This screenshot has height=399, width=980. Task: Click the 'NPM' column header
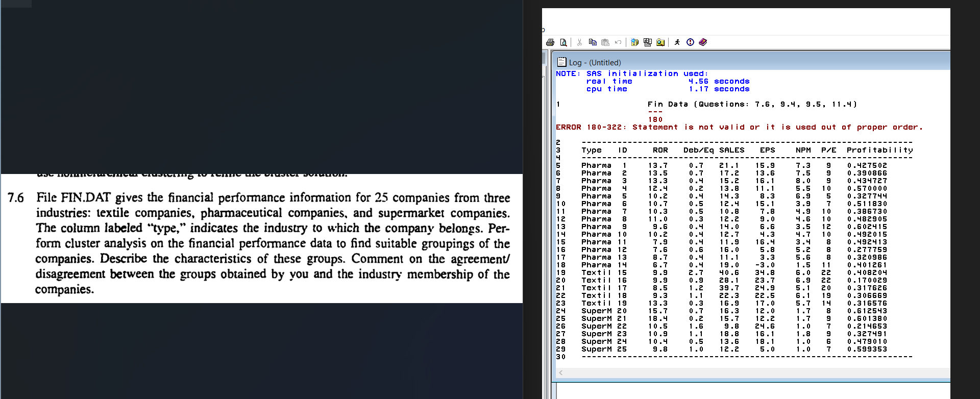803,150
